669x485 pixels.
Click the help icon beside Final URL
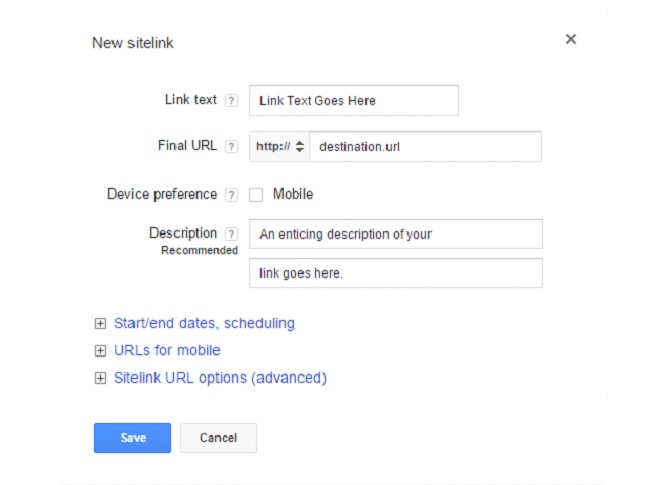(232, 147)
